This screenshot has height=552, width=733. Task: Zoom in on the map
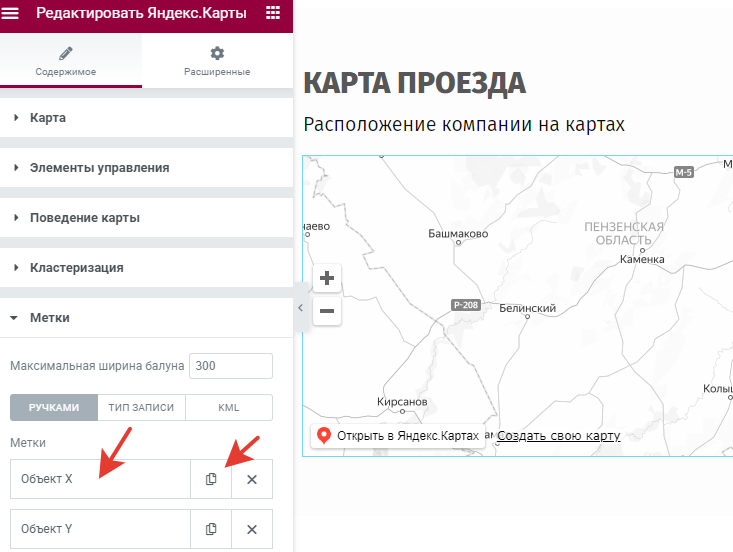pos(327,279)
